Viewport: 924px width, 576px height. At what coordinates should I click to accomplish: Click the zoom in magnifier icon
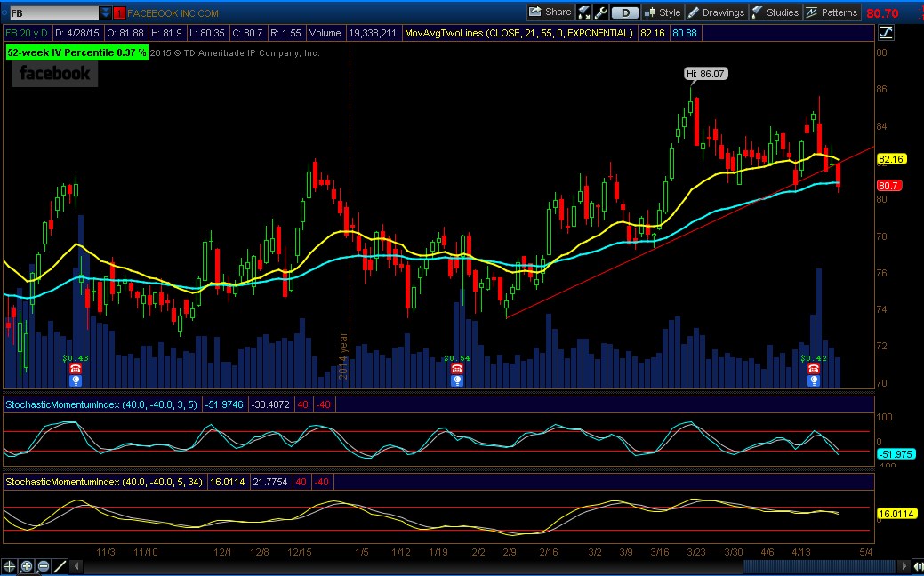(x=27, y=567)
